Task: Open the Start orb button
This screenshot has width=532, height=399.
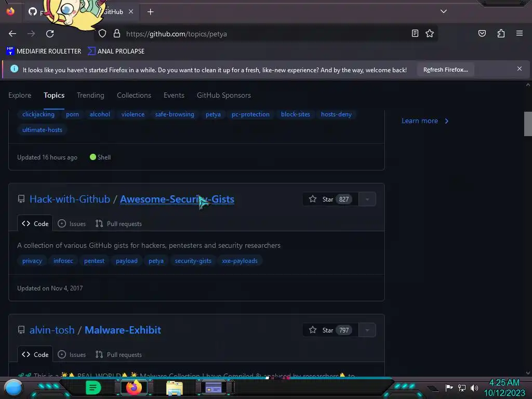Action: (x=13, y=388)
